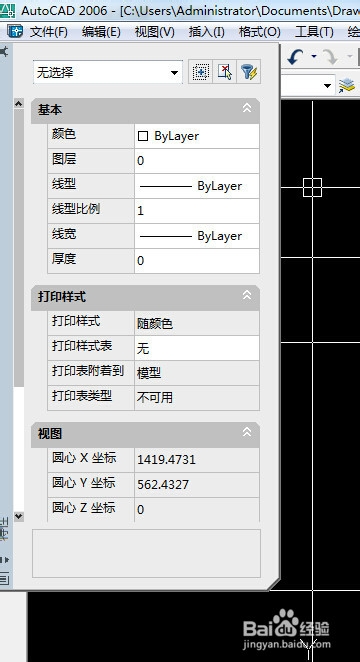The height and width of the screenshot is (662, 360).
Task: Click the 打印样式表 无 value
Action: [197, 348]
